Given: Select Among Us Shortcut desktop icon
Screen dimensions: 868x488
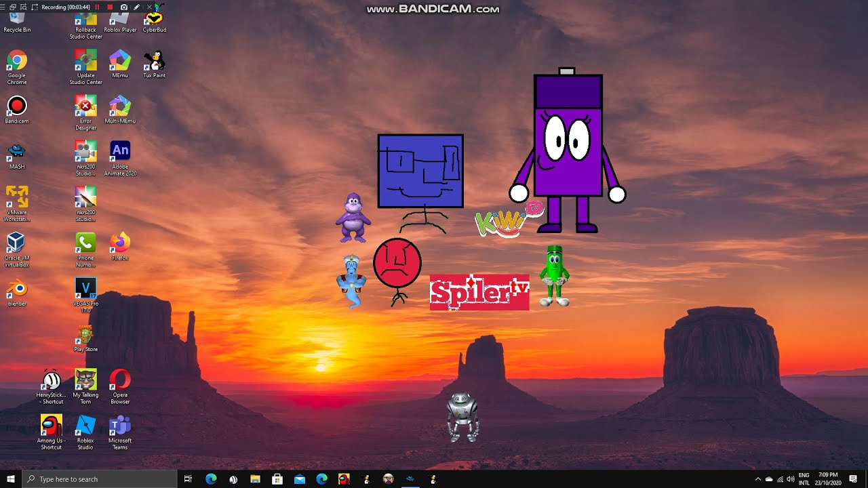Looking at the screenshot, I should pos(51,432).
